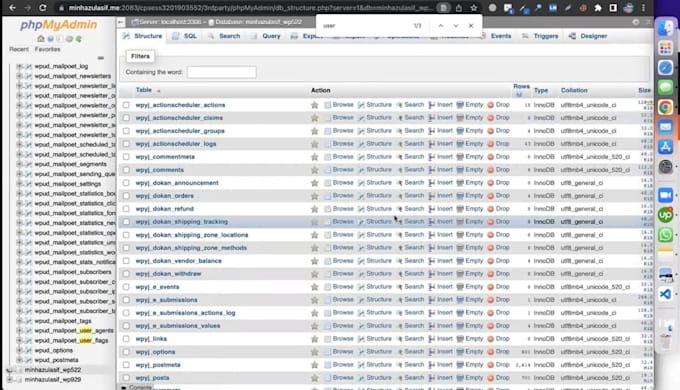Image resolution: width=680 pixels, height=390 pixels.
Task: Expand wpud_mailpoet_newsletters tree node
Action: [x=19, y=76]
